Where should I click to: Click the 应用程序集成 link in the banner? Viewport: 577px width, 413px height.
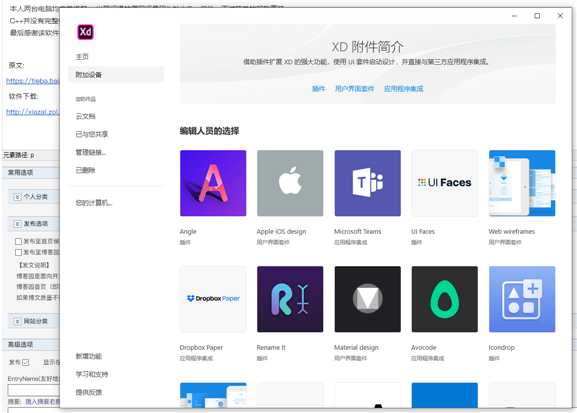[x=404, y=89]
